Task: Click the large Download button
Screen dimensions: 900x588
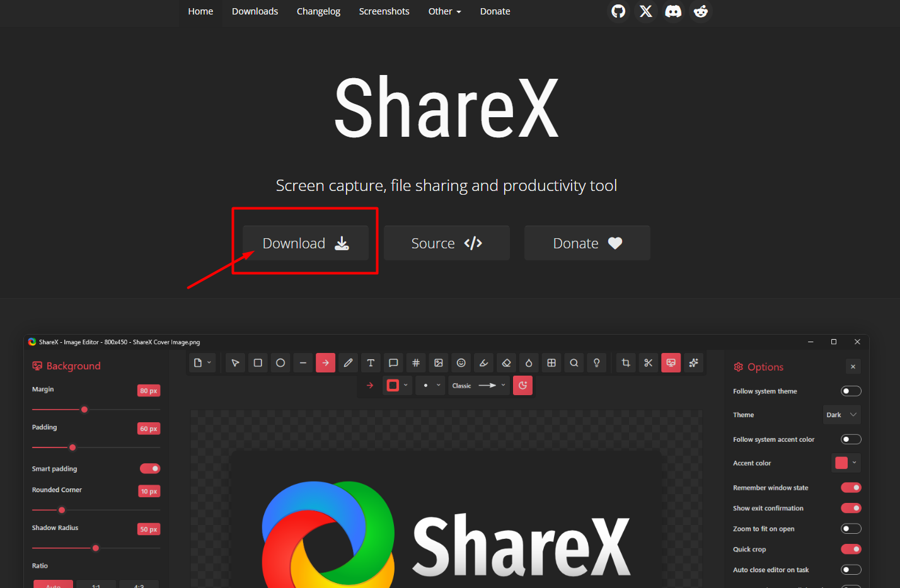Action: pyautogui.click(x=306, y=243)
